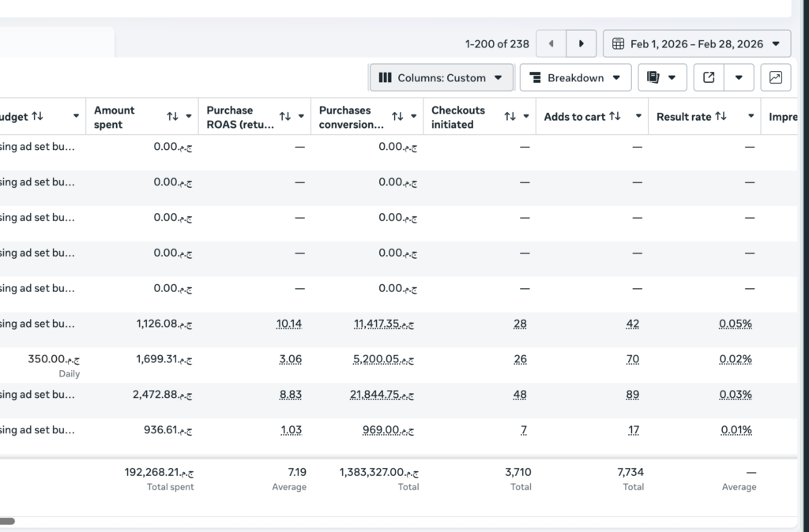Open Result rate column options menu
Image resolution: width=809 pixels, height=532 pixels.
coord(751,117)
